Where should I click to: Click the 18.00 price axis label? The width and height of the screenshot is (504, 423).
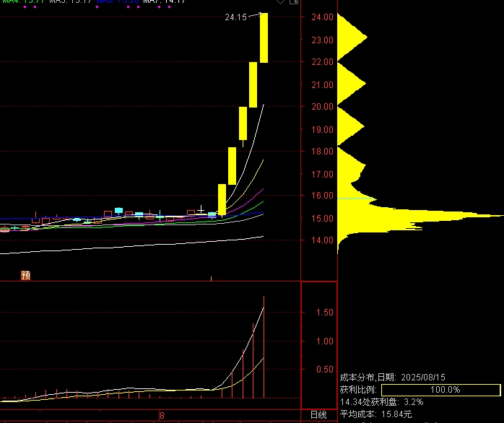coord(322,151)
